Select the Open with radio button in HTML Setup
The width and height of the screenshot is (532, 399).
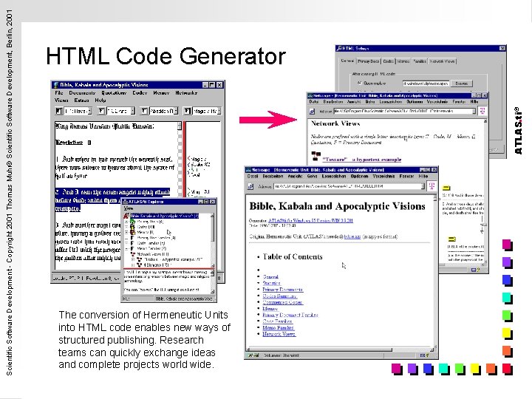[x=360, y=83]
